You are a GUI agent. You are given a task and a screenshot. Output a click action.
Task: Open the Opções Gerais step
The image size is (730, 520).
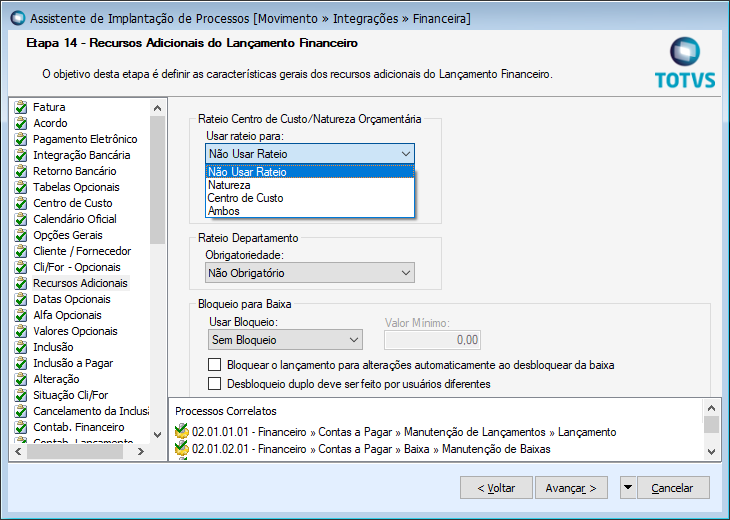68,235
